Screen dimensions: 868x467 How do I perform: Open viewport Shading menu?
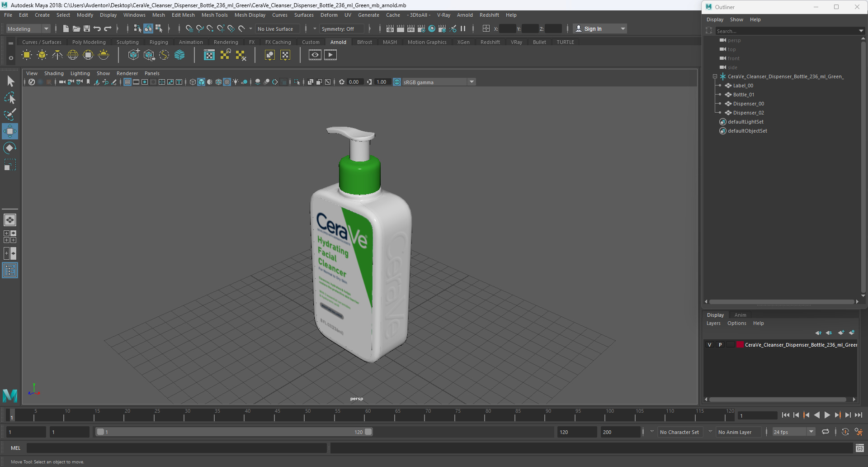click(x=54, y=73)
